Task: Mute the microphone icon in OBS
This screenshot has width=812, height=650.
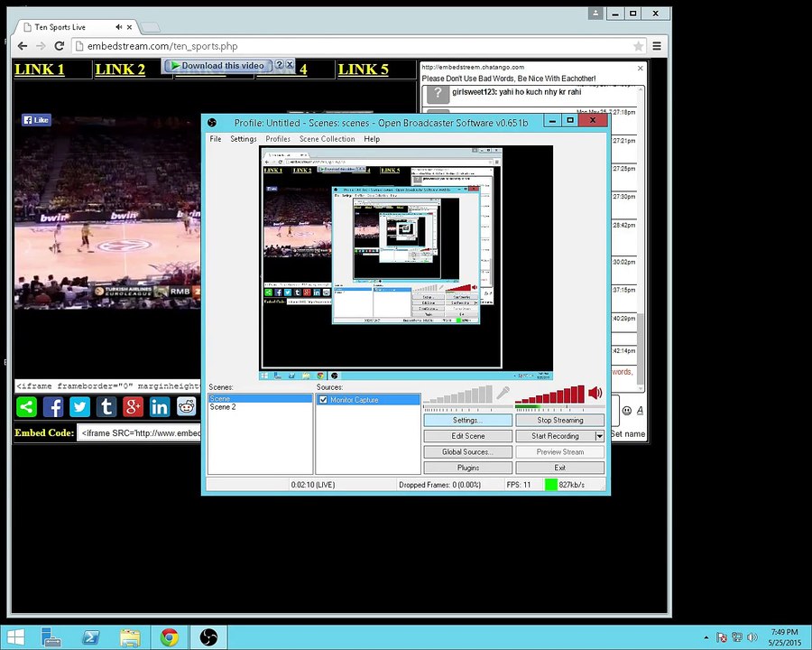Action: pyautogui.click(x=503, y=393)
